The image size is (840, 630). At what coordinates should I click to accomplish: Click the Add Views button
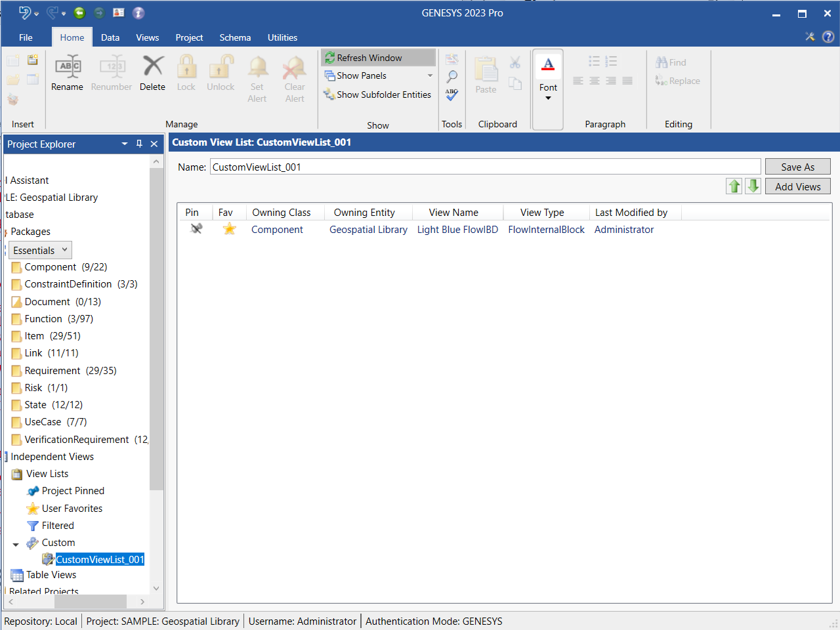(797, 186)
